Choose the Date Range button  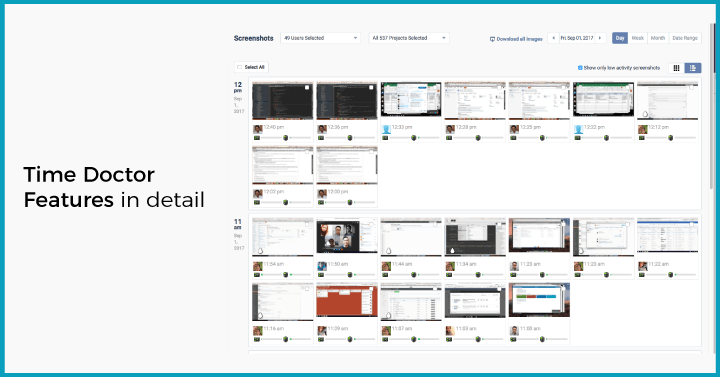point(685,38)
